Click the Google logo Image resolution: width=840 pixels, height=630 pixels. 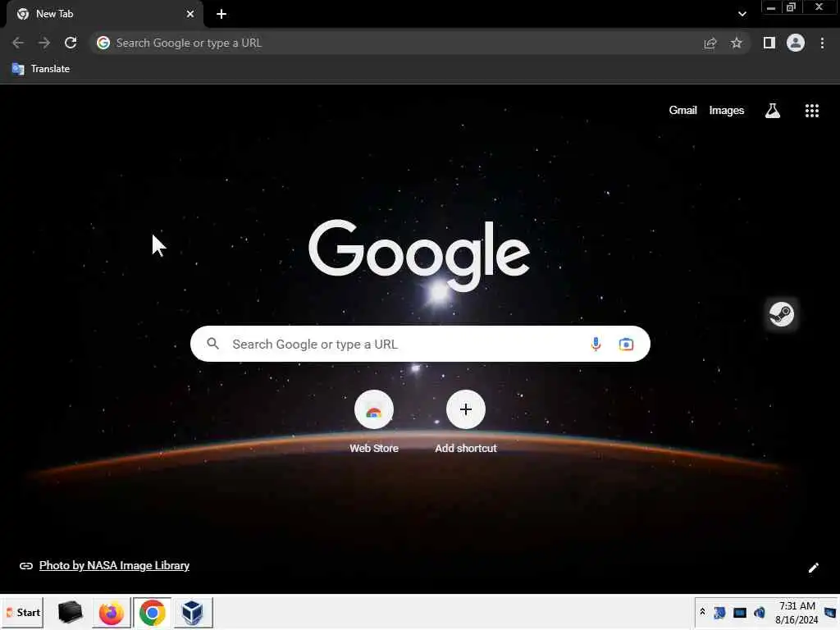click(x=419, y=254)
